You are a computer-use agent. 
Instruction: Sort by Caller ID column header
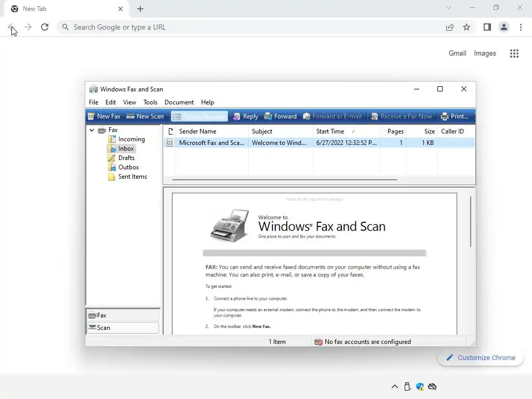pos(456,131)
